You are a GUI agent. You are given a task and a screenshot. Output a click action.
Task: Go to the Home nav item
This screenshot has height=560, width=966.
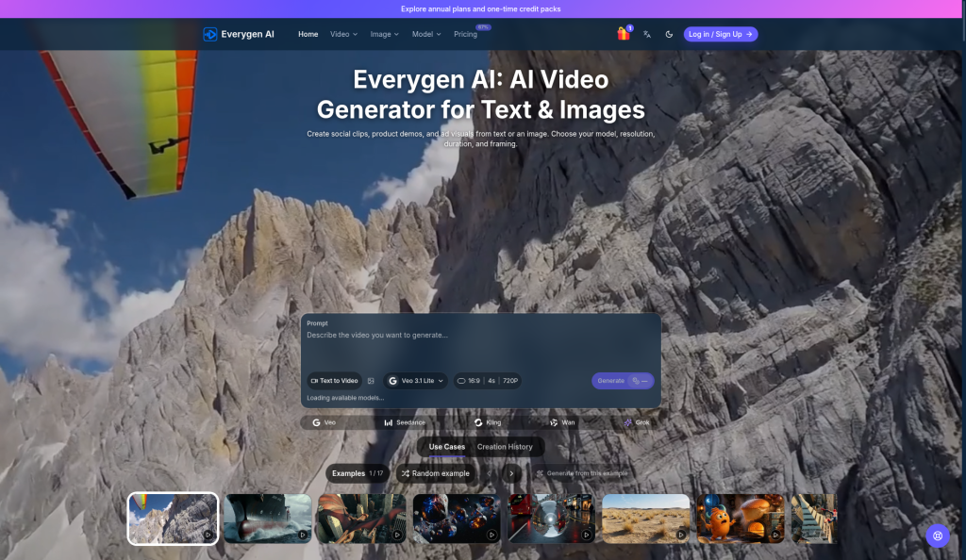[x=308, y=35]
